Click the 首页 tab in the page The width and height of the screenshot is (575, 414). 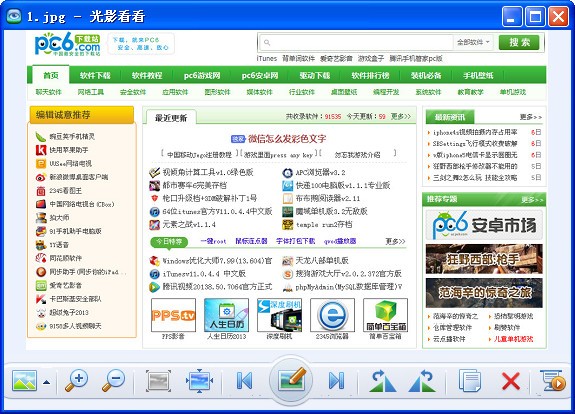pos(51,75)
